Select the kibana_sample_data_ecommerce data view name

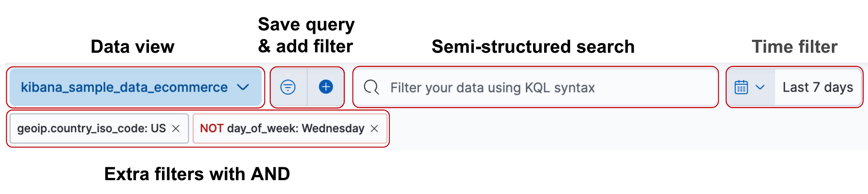click(x=124, y=87)
